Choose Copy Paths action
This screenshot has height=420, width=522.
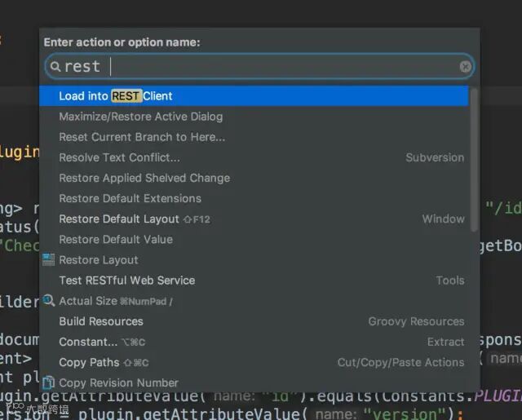click(254, 362)
